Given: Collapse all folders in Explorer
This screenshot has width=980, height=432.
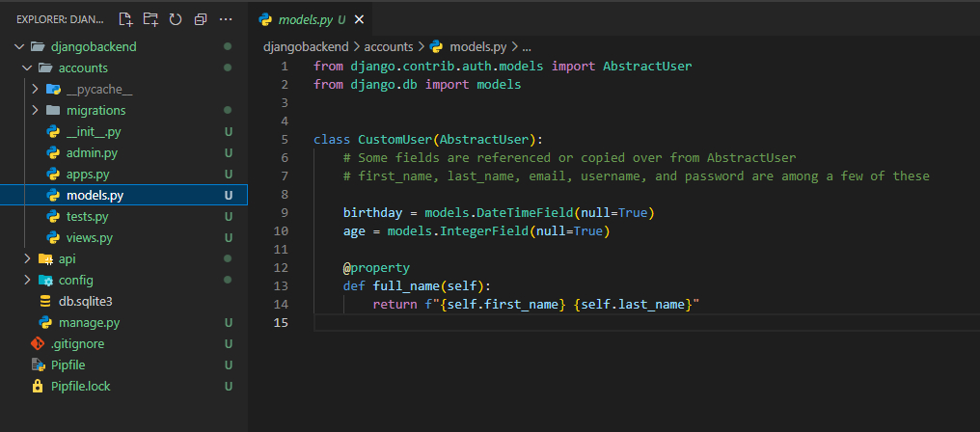Looking at the screenshot, I should (200, 19).
